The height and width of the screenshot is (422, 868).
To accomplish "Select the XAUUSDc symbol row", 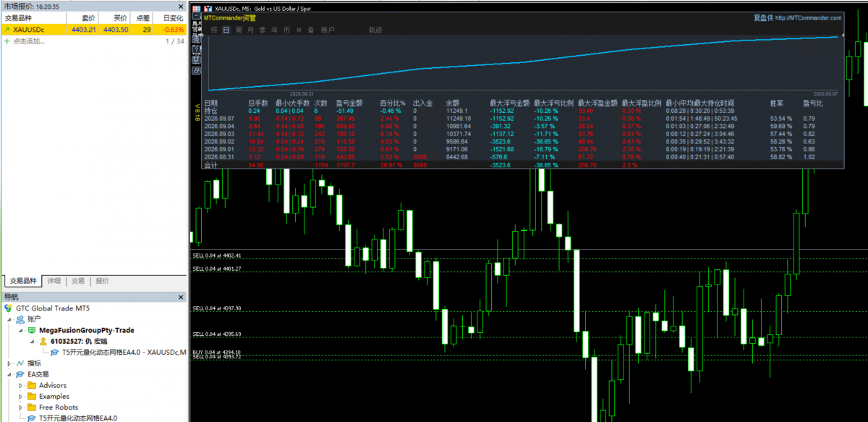I will click(x=94, y=30).
